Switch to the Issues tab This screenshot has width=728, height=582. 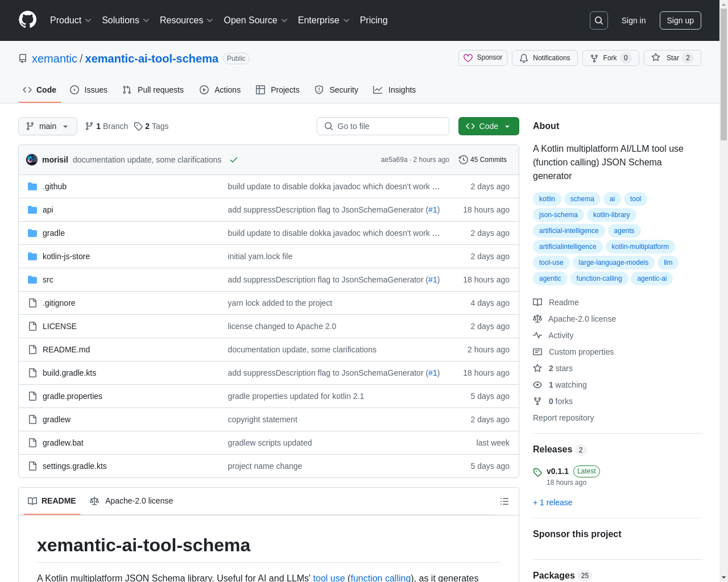pos(89,90)
